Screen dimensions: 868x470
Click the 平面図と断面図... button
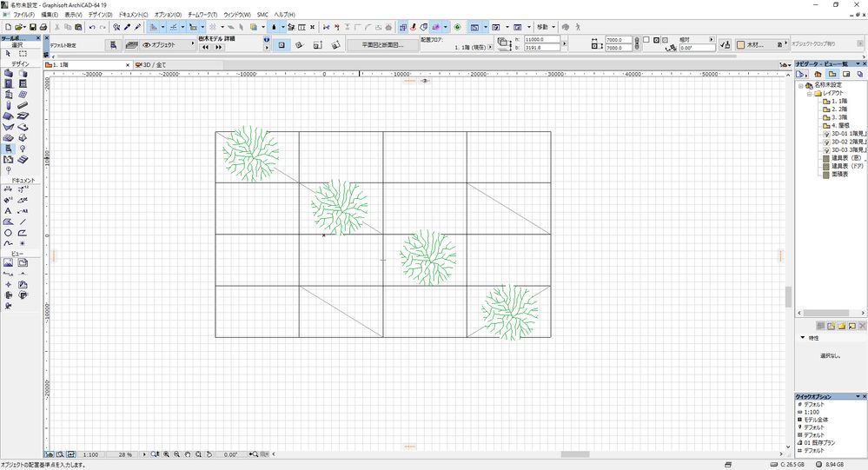click(x=382, y=45)
